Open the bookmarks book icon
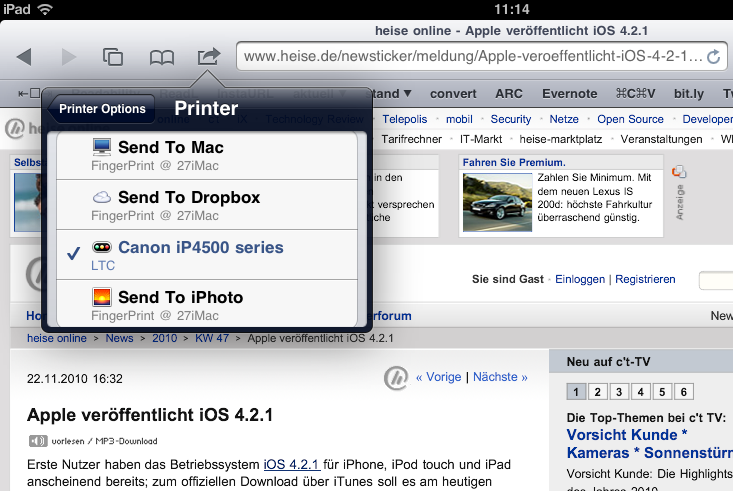 162,58
